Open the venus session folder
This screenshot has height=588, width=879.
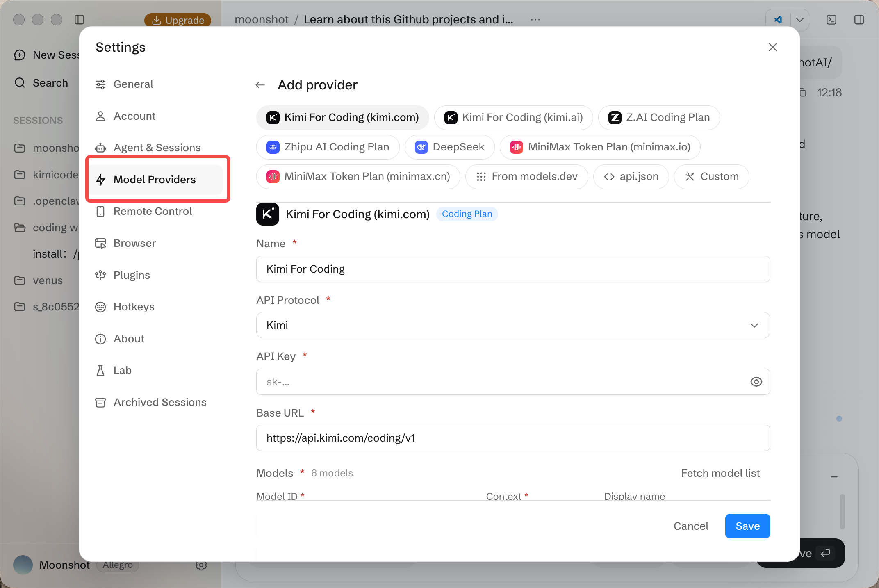39,280
